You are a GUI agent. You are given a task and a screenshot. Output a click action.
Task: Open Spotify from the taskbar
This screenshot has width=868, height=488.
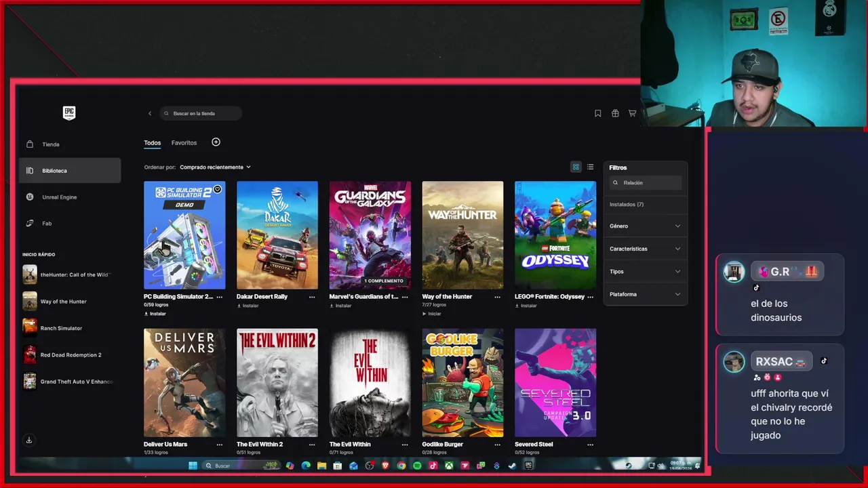pyautogui.click(x=417, y=466)
